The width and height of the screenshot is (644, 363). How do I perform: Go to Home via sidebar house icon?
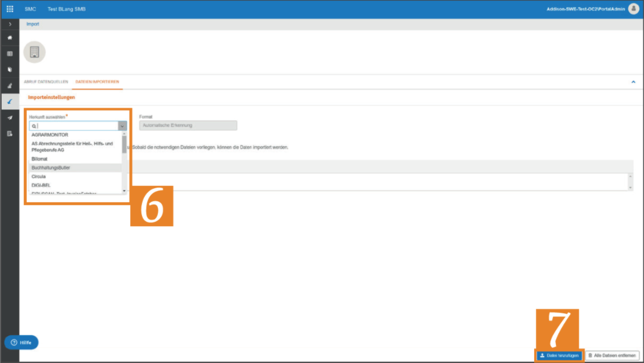click(10, 37)
